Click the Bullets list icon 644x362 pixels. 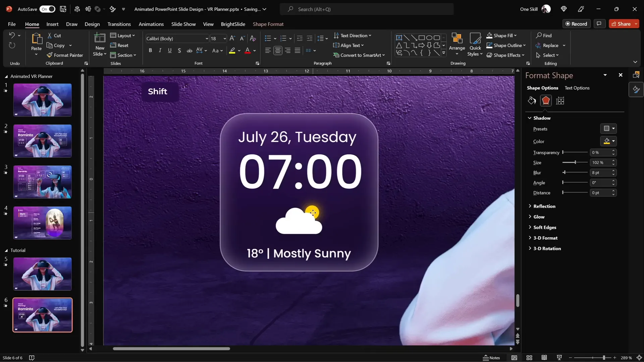tap(268, 39)
